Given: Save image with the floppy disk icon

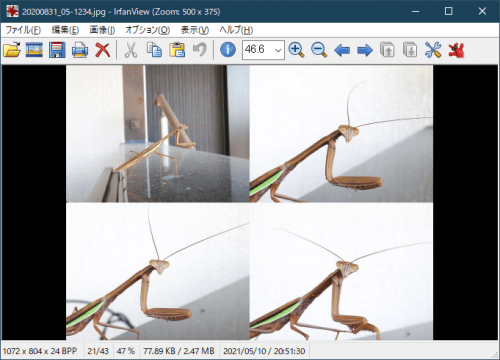Looking at the screenshot, I should 57,50.
